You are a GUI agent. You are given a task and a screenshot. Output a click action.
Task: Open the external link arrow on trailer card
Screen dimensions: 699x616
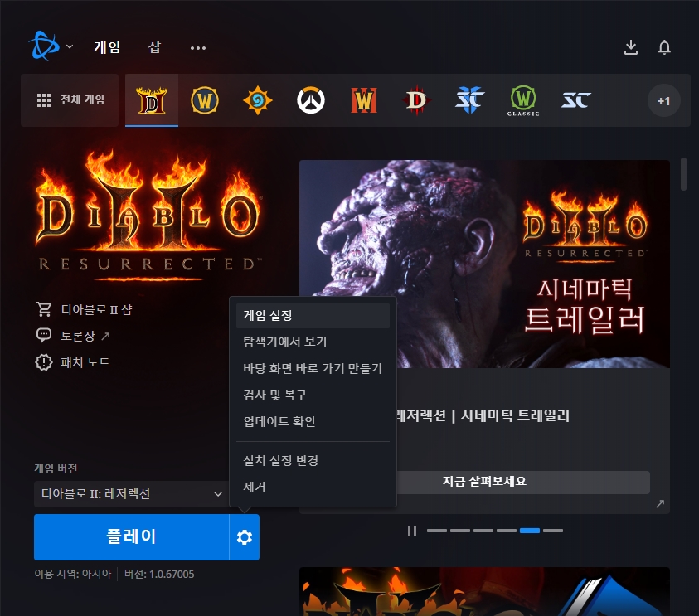pos(660,504)
